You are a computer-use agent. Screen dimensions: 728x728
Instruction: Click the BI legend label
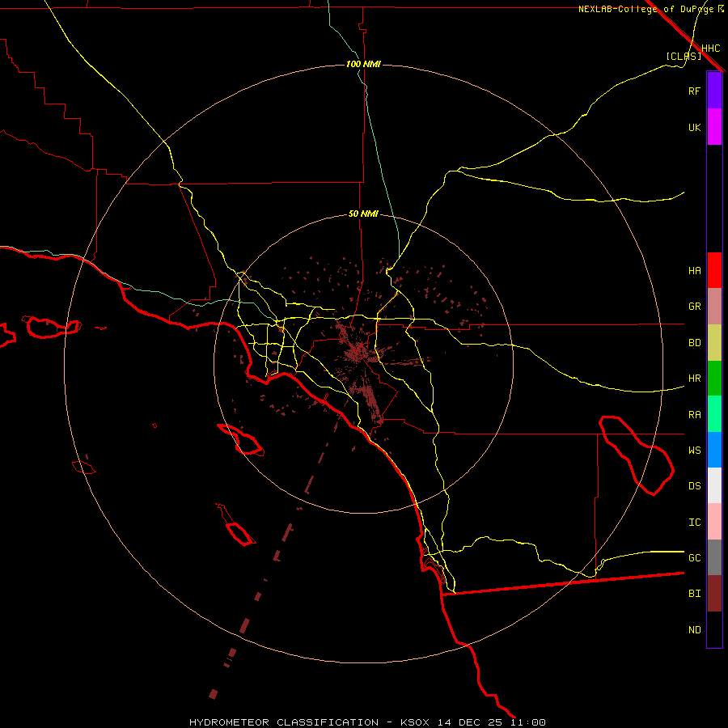tap(694, 594)
